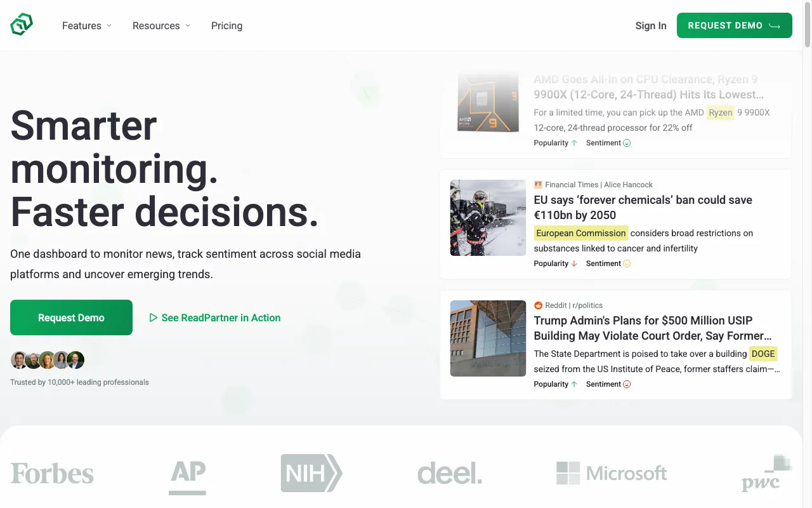Click the Financial Times source icon
This screenshot has width=812, height=508.
(538, 185)
